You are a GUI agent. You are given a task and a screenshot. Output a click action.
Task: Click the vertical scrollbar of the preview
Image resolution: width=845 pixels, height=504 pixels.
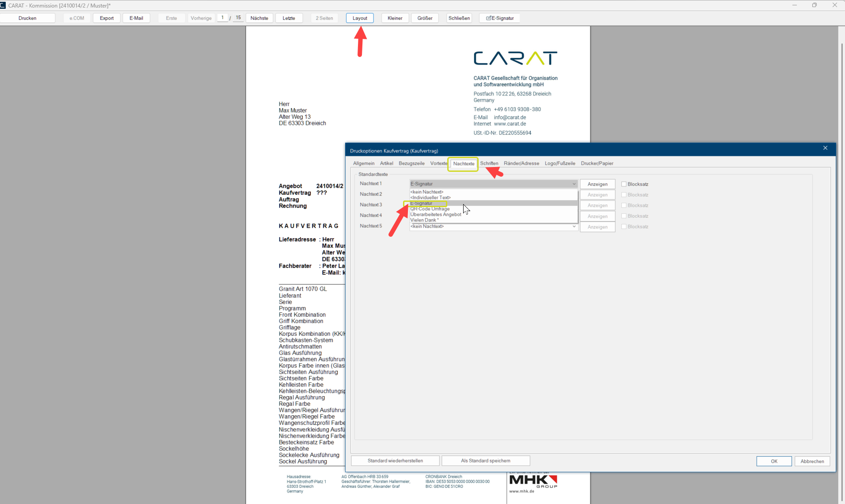pyautogui.click(x=841, y=265)
